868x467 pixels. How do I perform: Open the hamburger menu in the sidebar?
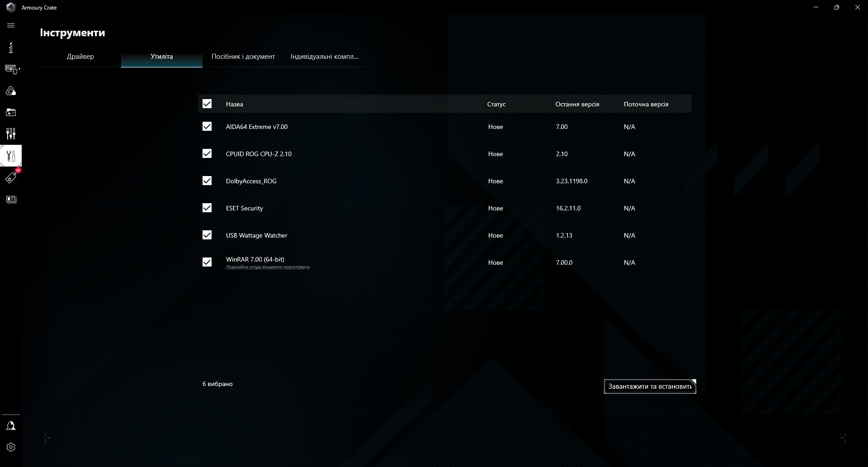click(11, 25)
